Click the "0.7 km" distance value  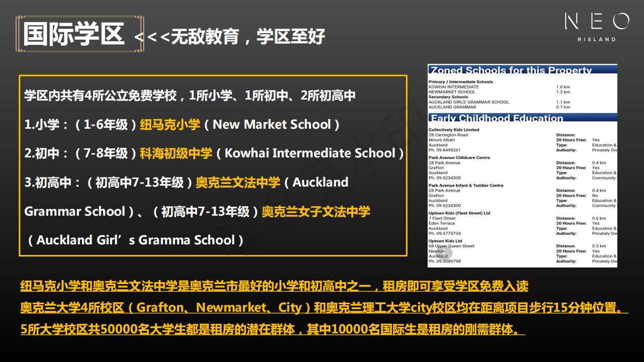coord(563,107)
